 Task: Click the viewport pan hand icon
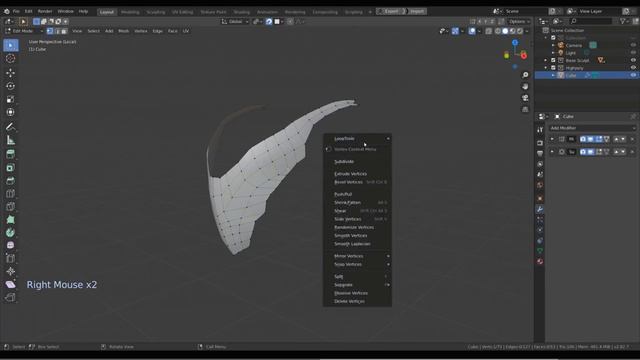pyautogui.click(x=525, y=87)
